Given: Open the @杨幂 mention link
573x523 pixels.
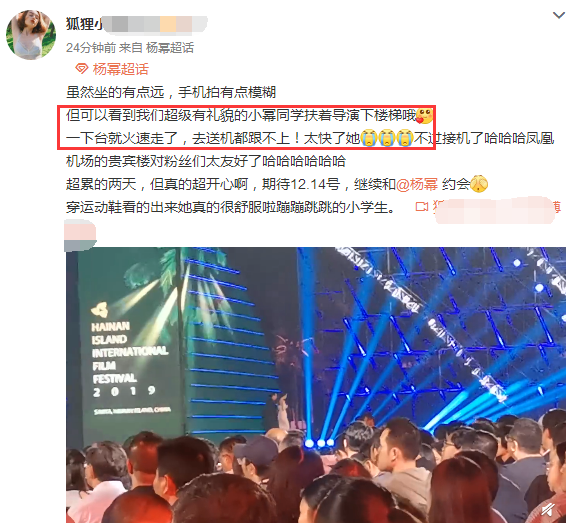Looking at the screenshot, I should point(417,184).
